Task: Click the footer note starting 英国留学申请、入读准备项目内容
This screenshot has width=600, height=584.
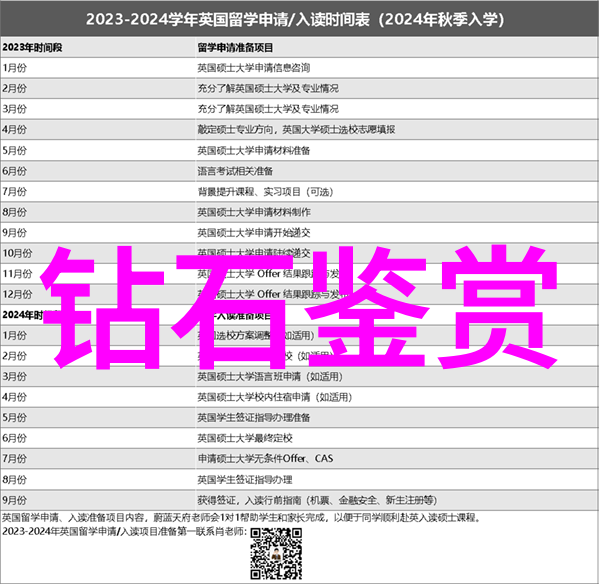Action: 241,518
